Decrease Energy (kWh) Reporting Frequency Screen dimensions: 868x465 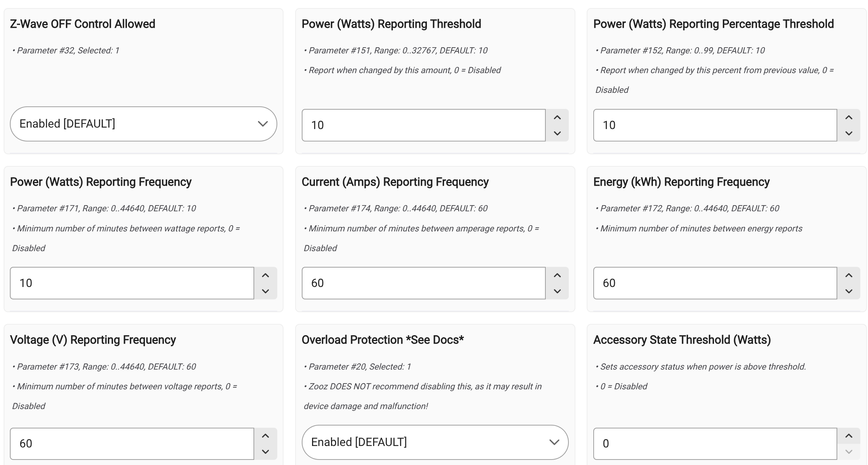tap(849, 291)
